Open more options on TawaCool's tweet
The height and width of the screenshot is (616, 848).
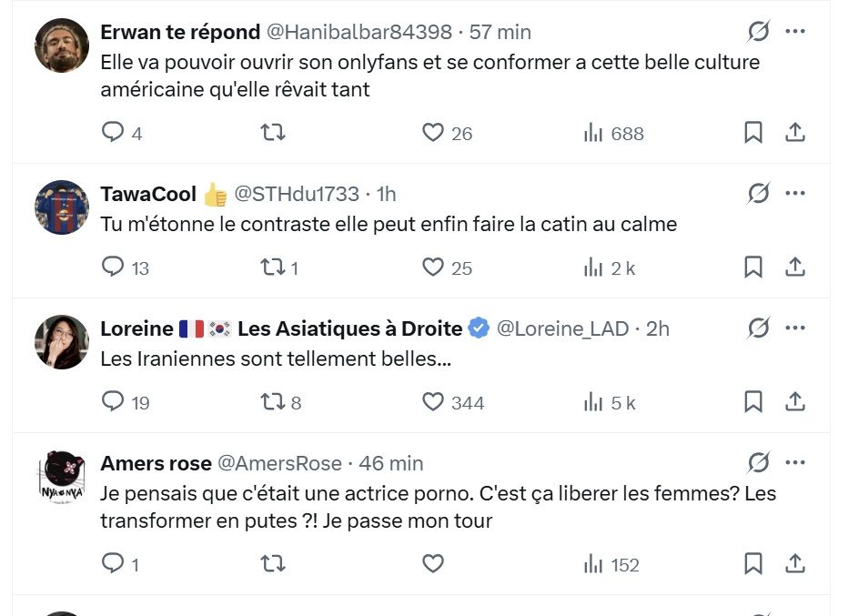pyautogui.click(x=795, y=194)
